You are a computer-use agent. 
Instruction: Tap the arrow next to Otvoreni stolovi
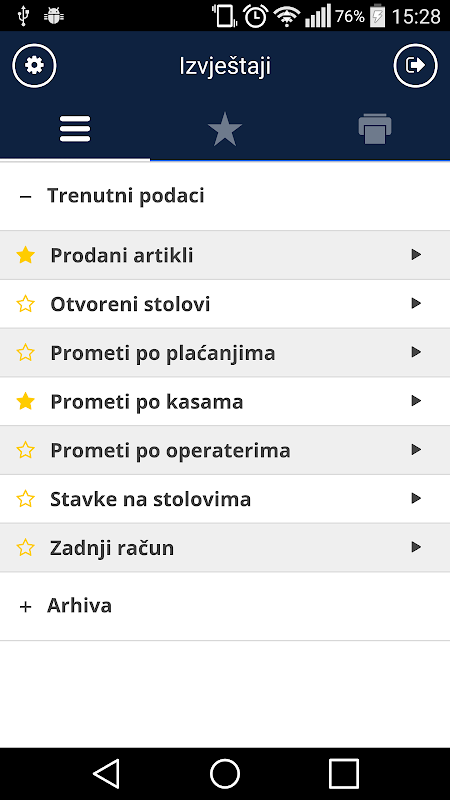pos(416,304)
